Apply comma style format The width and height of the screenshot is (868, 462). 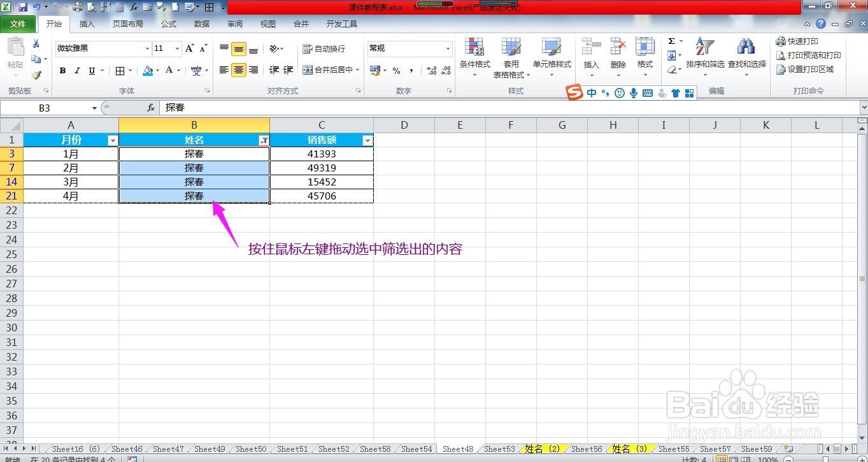point(411,71)
